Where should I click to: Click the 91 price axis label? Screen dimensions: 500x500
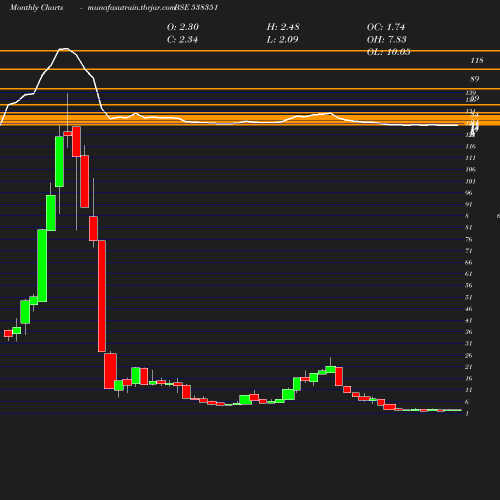click(469, 205)
